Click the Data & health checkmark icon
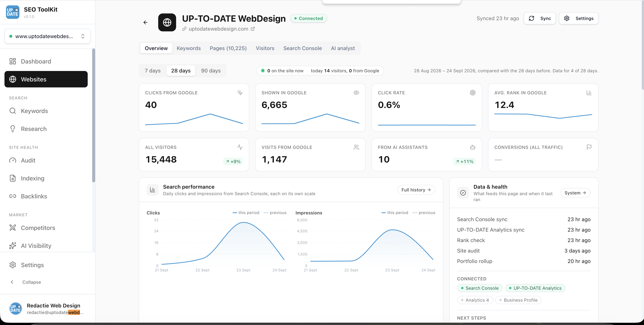This screenshot has height=325, width=644. tap(463, 193)
